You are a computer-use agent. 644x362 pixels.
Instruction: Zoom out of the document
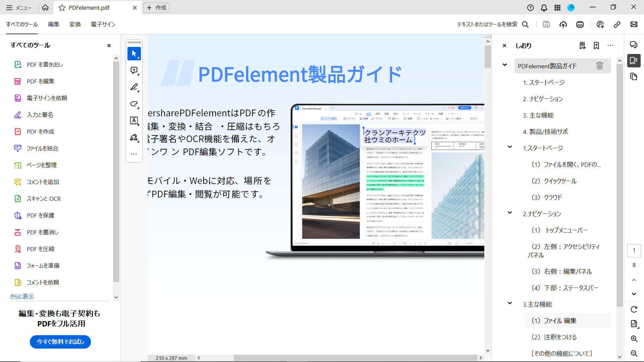pyautogui.click(x=634, y=354)
